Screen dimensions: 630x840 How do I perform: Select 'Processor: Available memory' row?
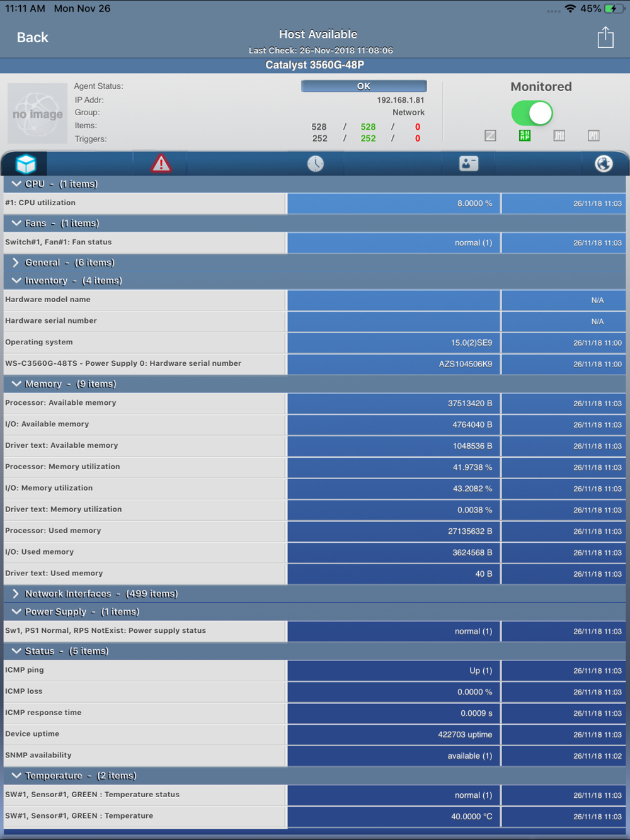click(x=314, y=403)
